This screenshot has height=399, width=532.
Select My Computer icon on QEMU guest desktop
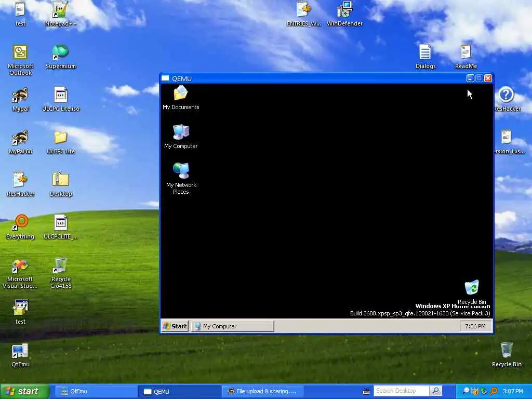coord(181,137)
